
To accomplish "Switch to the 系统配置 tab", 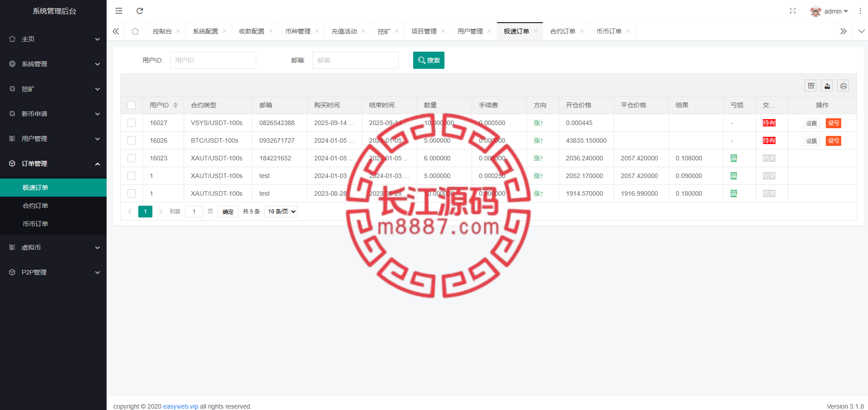I will [205, 31].
